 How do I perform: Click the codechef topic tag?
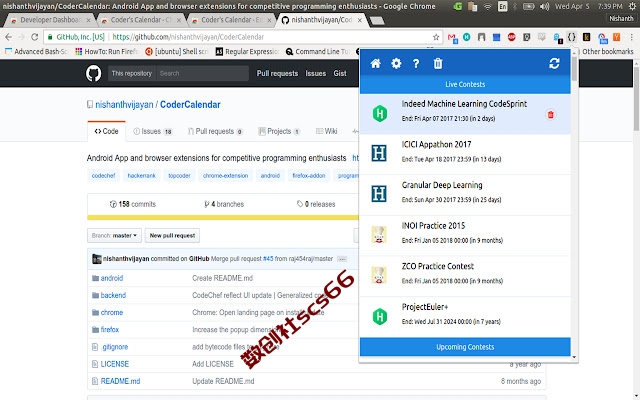103,176
